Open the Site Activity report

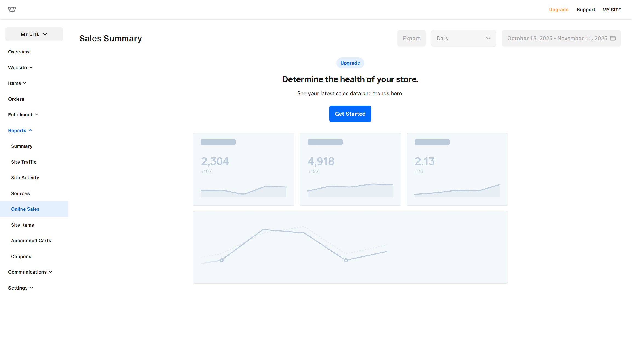pos(25,177)
